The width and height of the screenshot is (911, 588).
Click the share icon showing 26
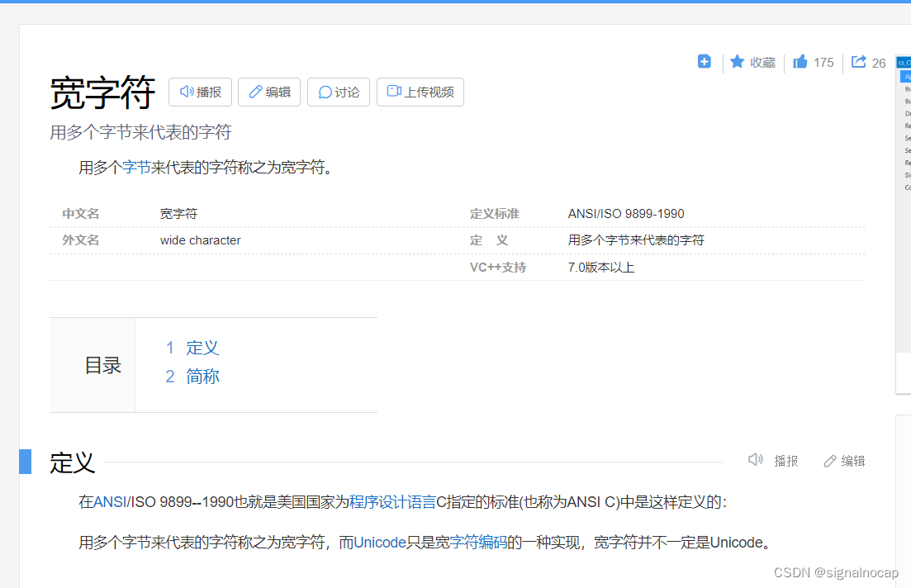pos(858,62)
